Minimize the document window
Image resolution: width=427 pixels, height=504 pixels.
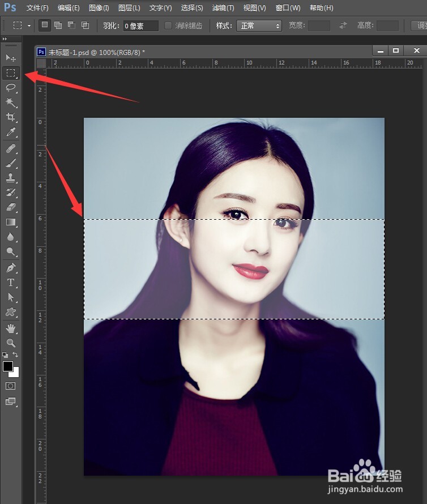pos(381,51)
